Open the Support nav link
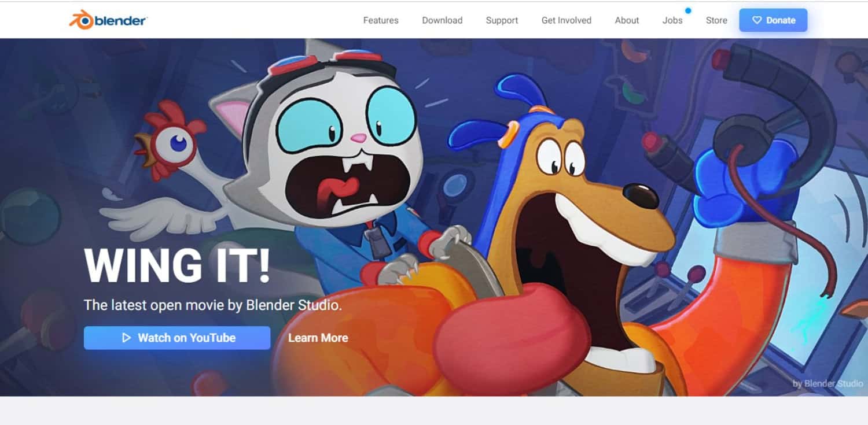The width and height of the screenshot is (868, 425). click(x=502, y=20)
